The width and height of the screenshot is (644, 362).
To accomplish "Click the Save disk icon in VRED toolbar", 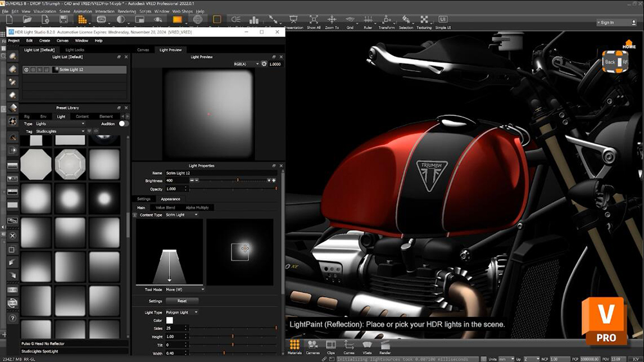I will pos(64,20).
